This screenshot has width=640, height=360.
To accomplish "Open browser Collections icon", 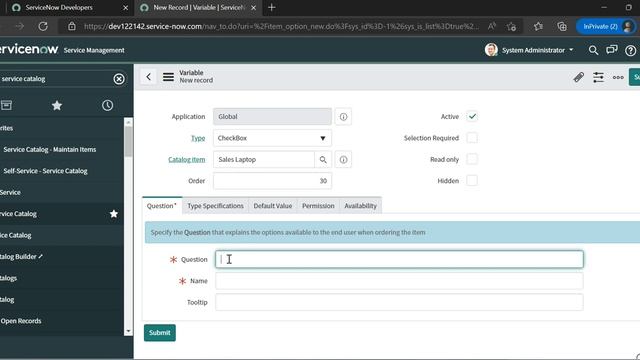I will coord(562,27).
